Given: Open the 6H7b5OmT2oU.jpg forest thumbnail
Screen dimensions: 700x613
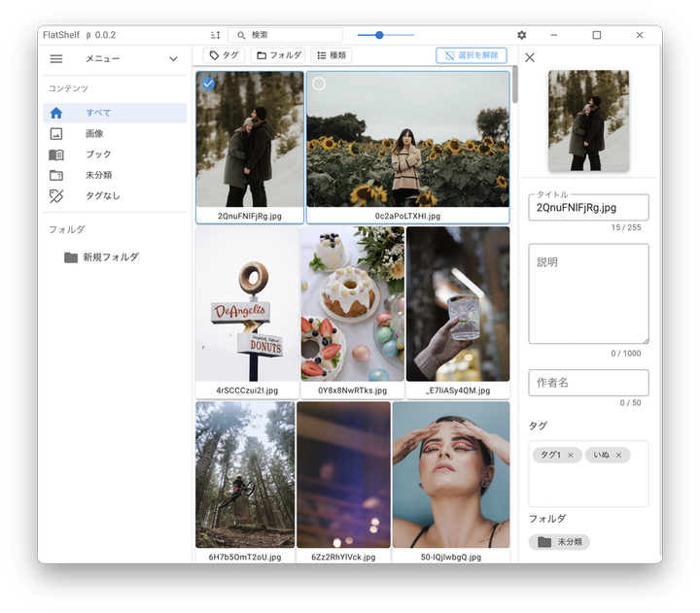Looking at the screenshot, I should click(245, 475).
